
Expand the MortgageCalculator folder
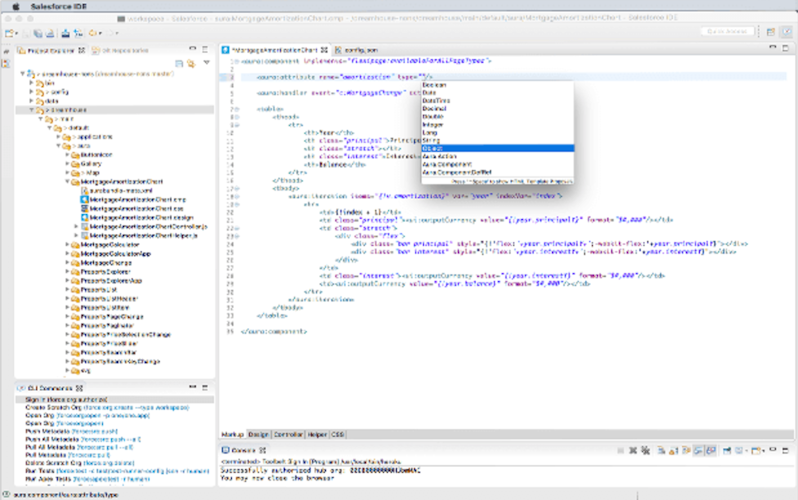click(67, 244)
